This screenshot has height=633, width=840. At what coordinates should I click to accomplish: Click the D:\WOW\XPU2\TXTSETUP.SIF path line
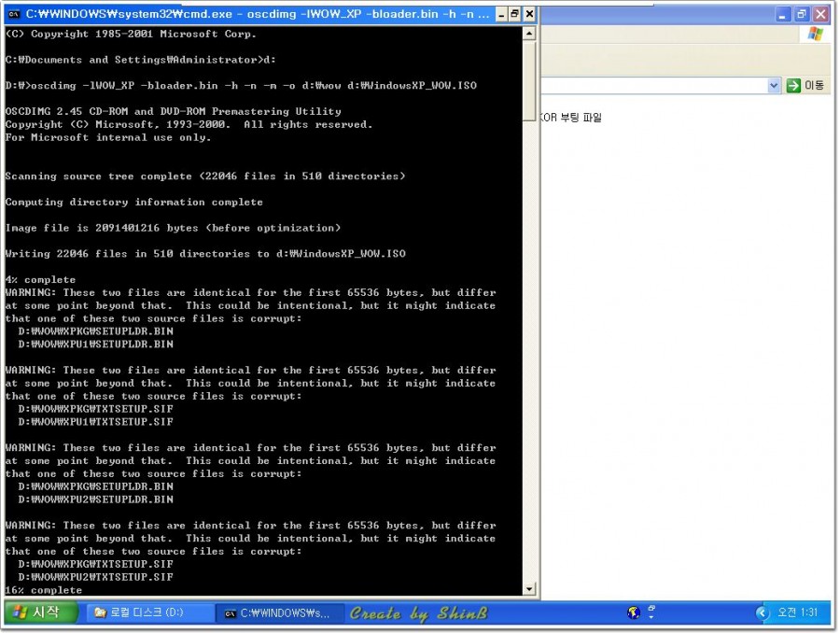[96, 577]
